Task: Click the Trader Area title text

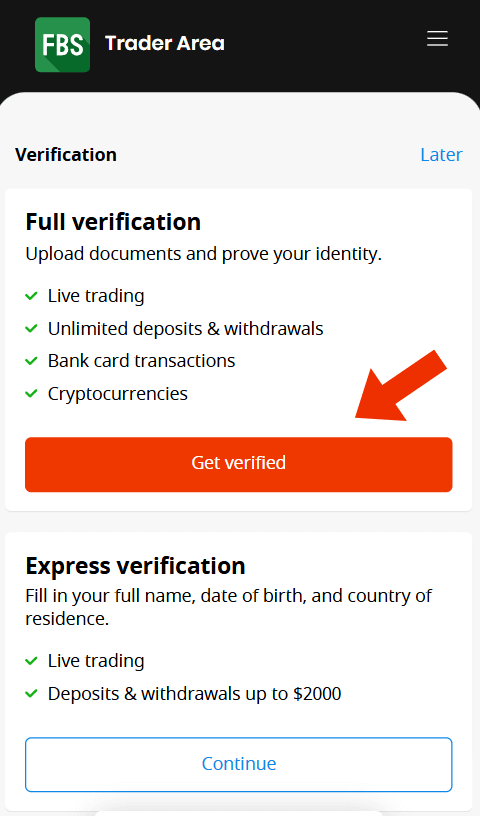Action: pos(165,43)
